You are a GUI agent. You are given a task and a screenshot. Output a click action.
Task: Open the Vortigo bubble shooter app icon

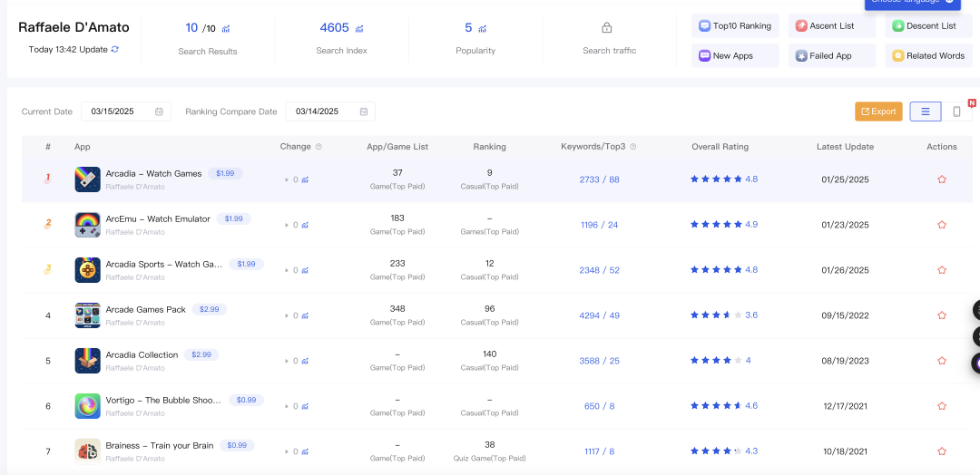tap(87, 406)
